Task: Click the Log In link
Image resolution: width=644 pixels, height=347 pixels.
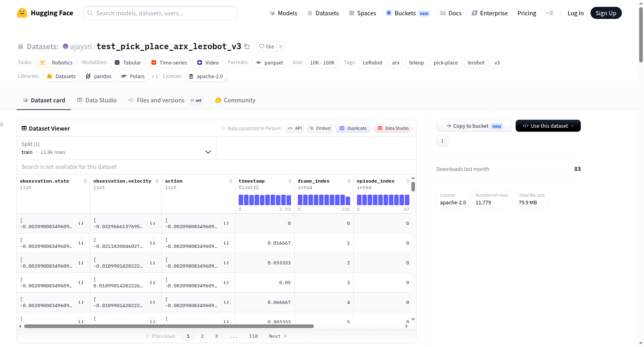Action: 576,13
